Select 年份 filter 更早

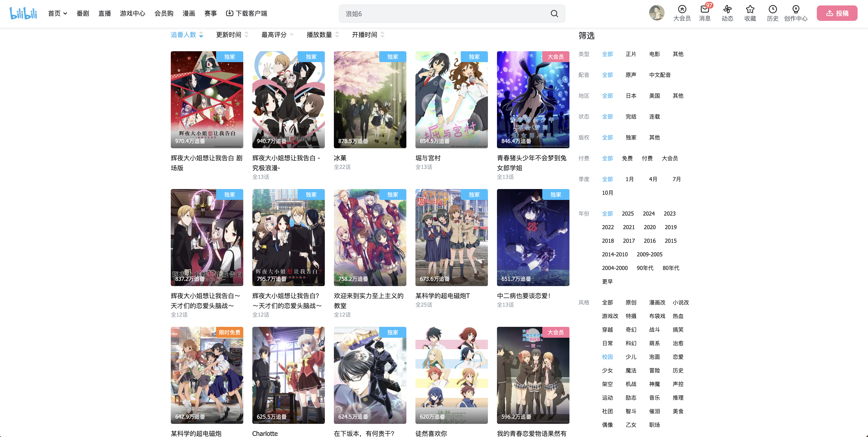click(x=607, y=282)
